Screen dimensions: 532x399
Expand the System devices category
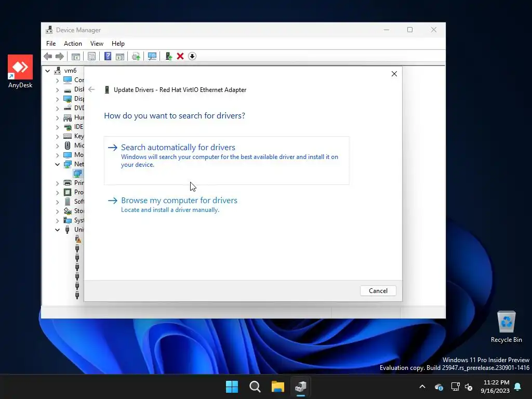pyautogui.click(x=57, y=220)
